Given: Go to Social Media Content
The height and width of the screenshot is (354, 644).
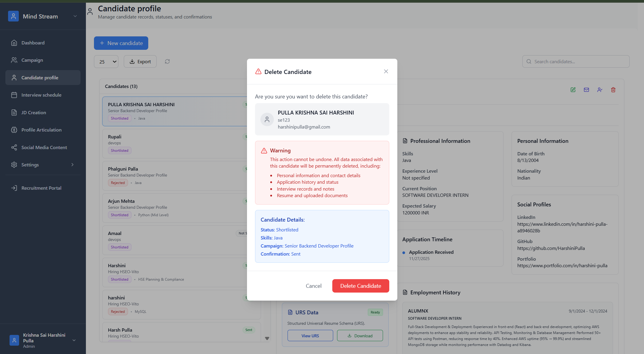Looking at the screenshot, I should coord(44,147).
